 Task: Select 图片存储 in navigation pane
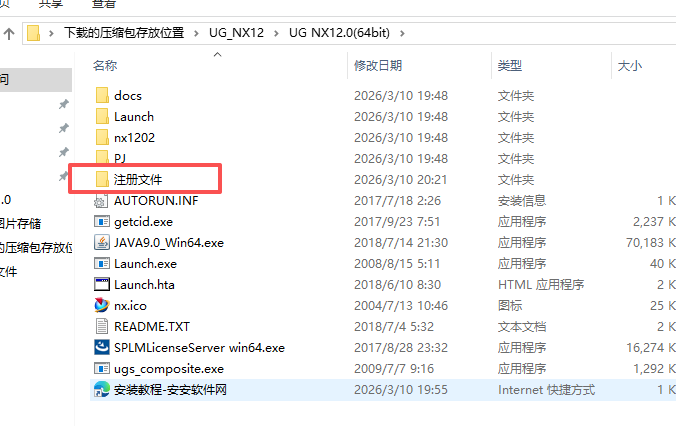(21, 223)
